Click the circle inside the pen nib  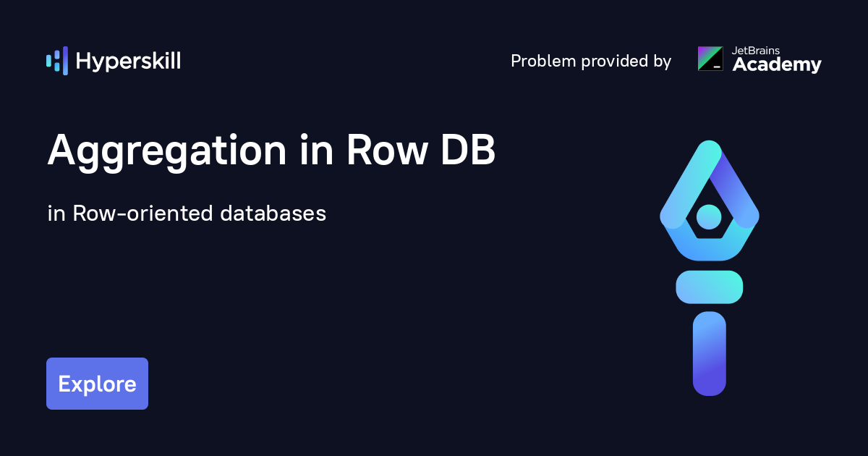click(x=709, y=216)
